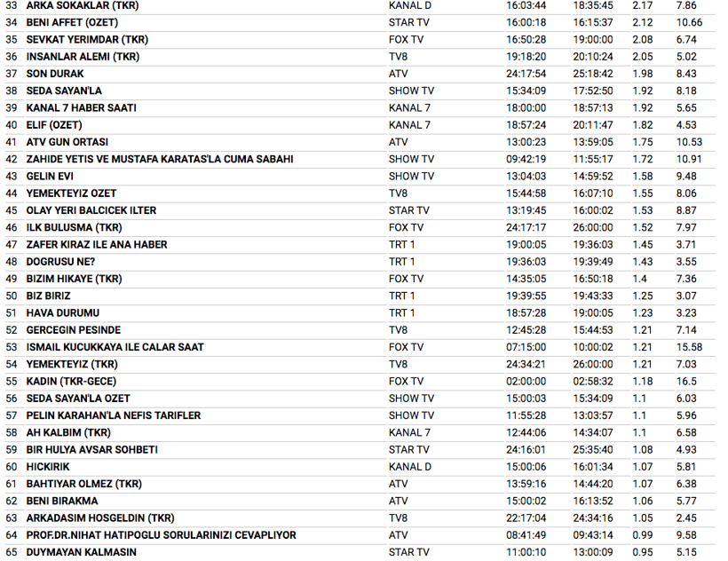Select the KANAL D cell in HICKIRIK row

409,467
